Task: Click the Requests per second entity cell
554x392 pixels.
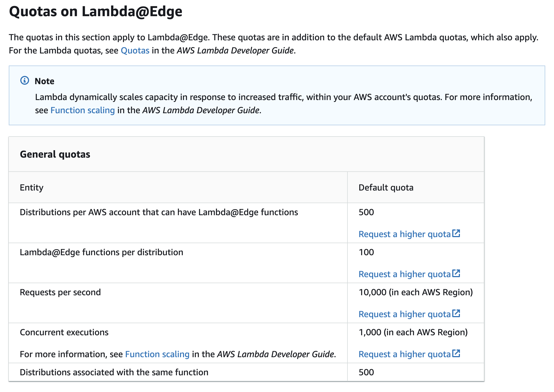Action: click(x=60, y=292)
